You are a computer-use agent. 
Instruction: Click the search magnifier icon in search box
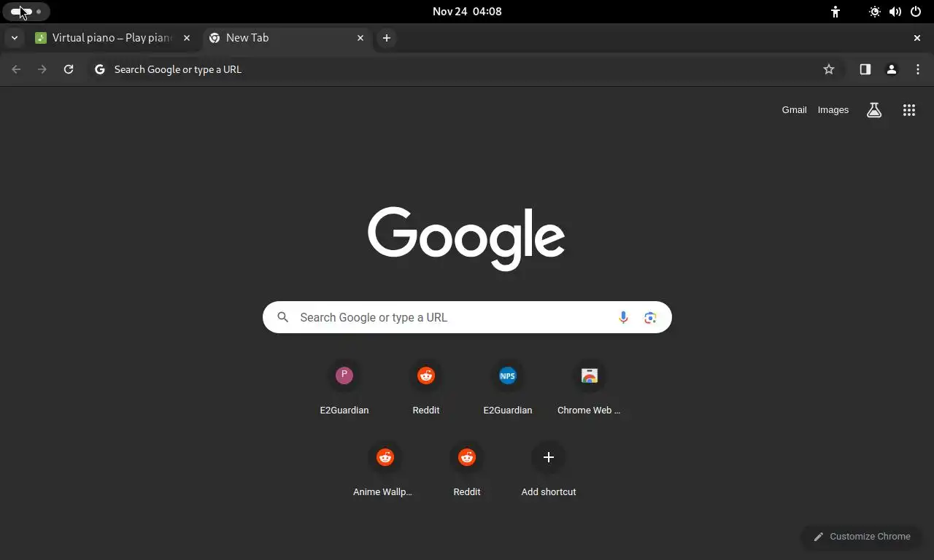click(x=283, y=317)
